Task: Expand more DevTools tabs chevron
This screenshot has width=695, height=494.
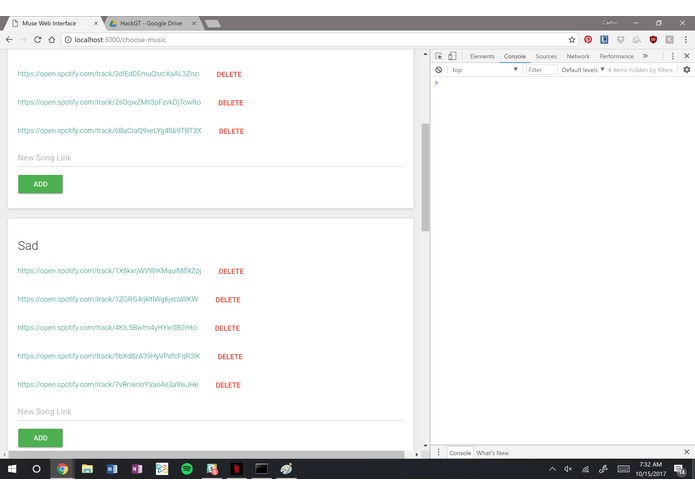Action: click(x=645, y=56)
